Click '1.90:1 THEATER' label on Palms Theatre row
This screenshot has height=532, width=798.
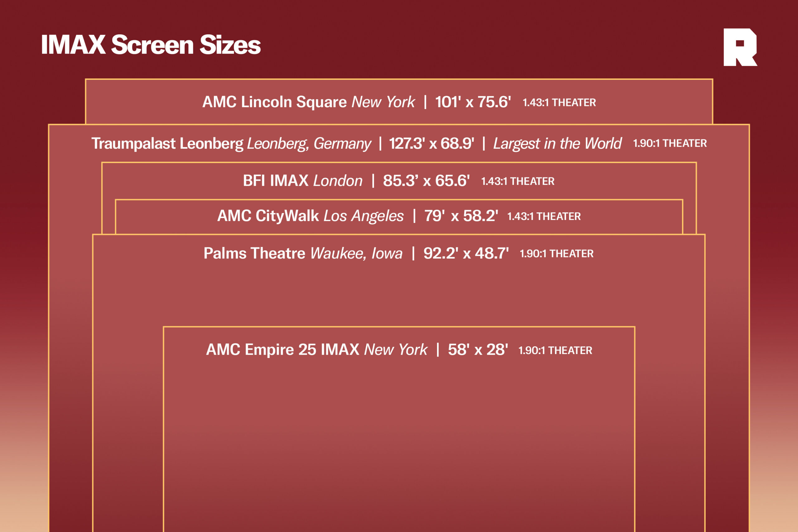click(557, 253)
